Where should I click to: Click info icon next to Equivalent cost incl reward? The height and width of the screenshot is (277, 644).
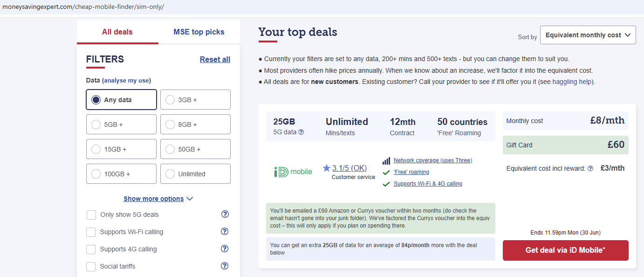(590, 168)
